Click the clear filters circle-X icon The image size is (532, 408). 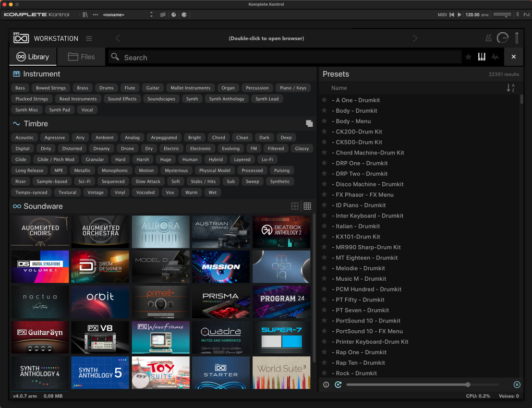point(517,385)
